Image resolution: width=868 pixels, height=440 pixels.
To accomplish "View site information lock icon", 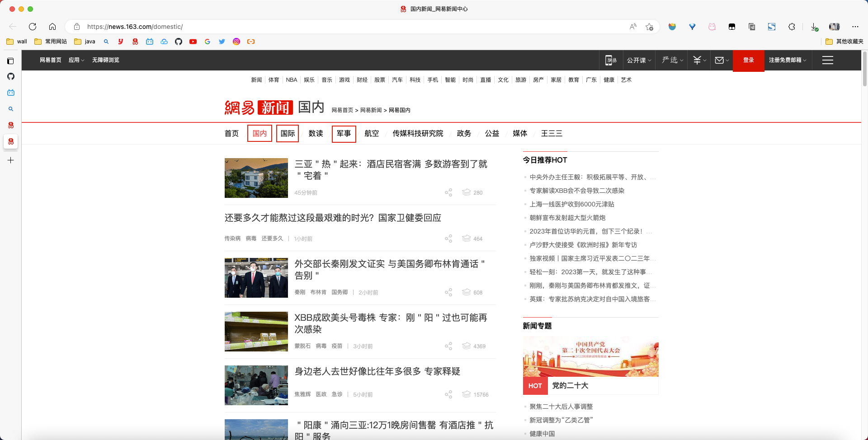I will (x=77, y=27).
